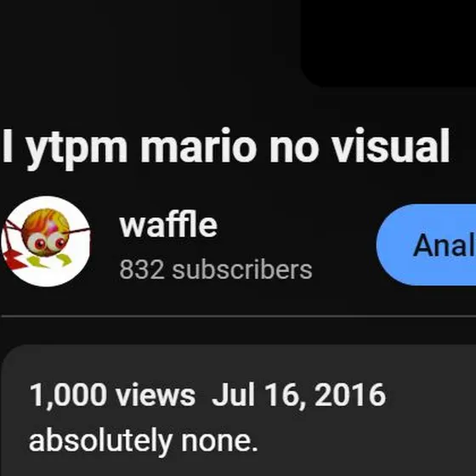The image size is (476, 476).
Task: Click the divider line below channel info
Action: [x=238, y=316]
